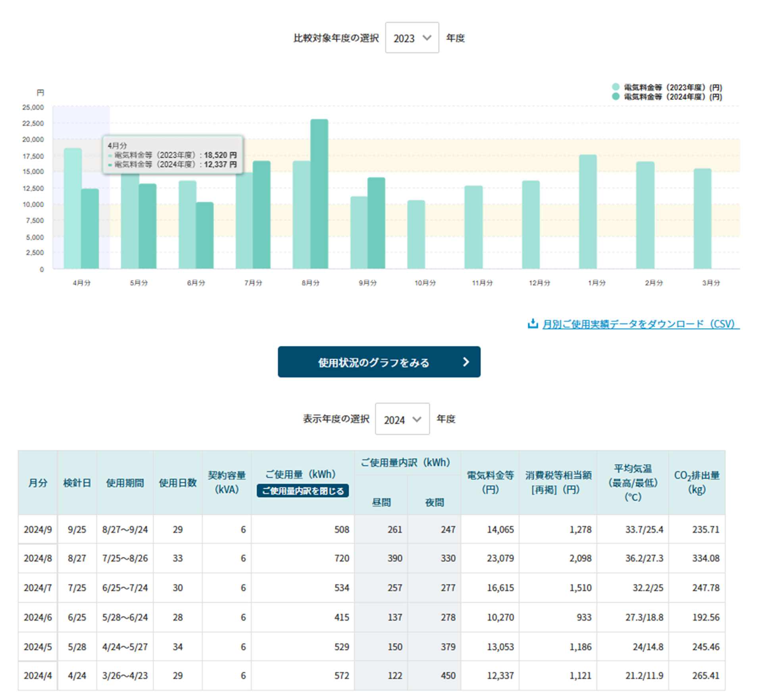Image resolution: width=762 pixels, height=700 pixels.
Task: Open the comparison year 2023 dropdown
Action: point(412,38)
